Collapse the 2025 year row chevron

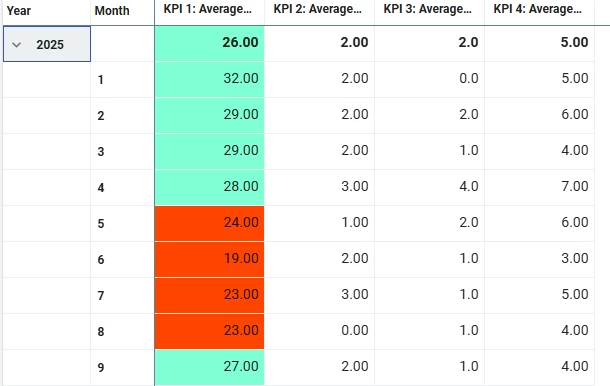16,45
